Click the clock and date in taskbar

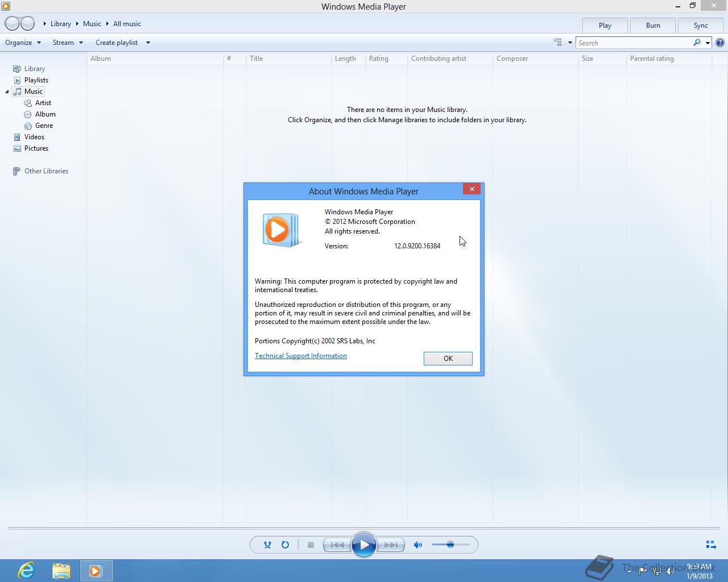(699, 571)
